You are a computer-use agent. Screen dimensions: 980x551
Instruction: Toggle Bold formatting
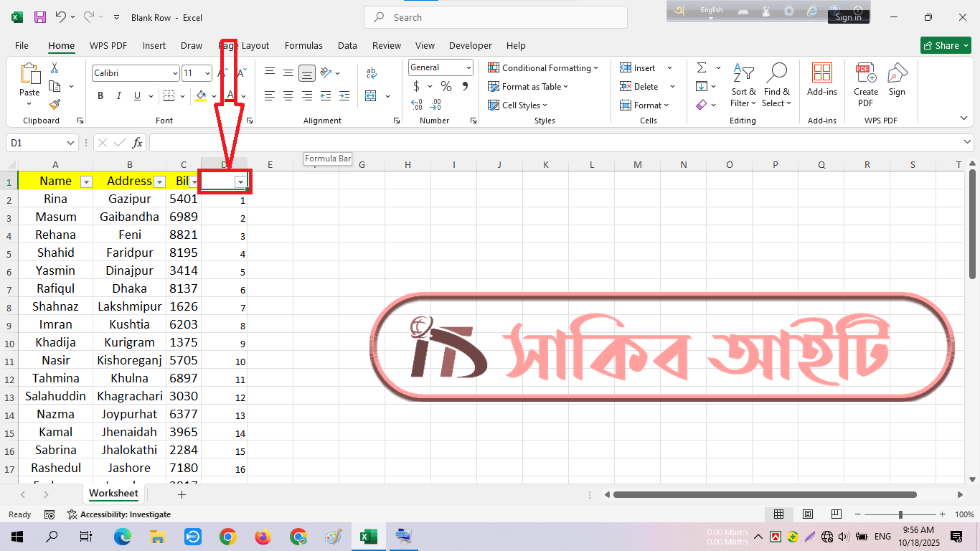(x=100, y=96)
